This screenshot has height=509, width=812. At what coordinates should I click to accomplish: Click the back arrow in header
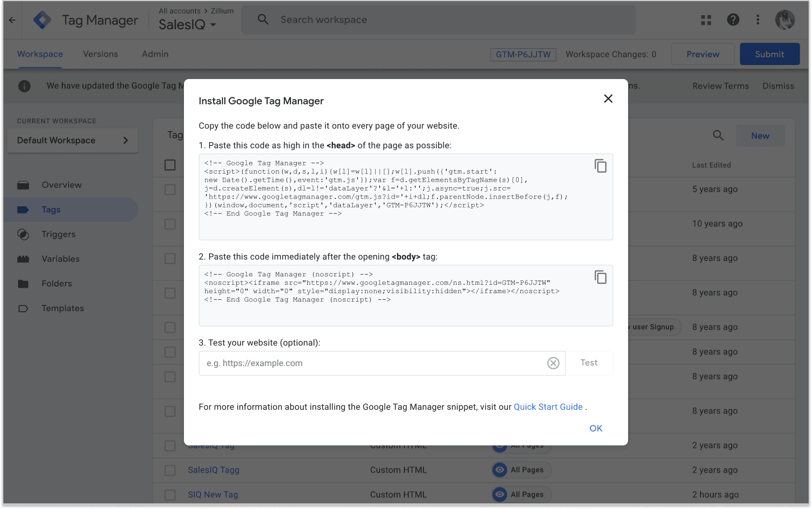[x=12, y=20]
